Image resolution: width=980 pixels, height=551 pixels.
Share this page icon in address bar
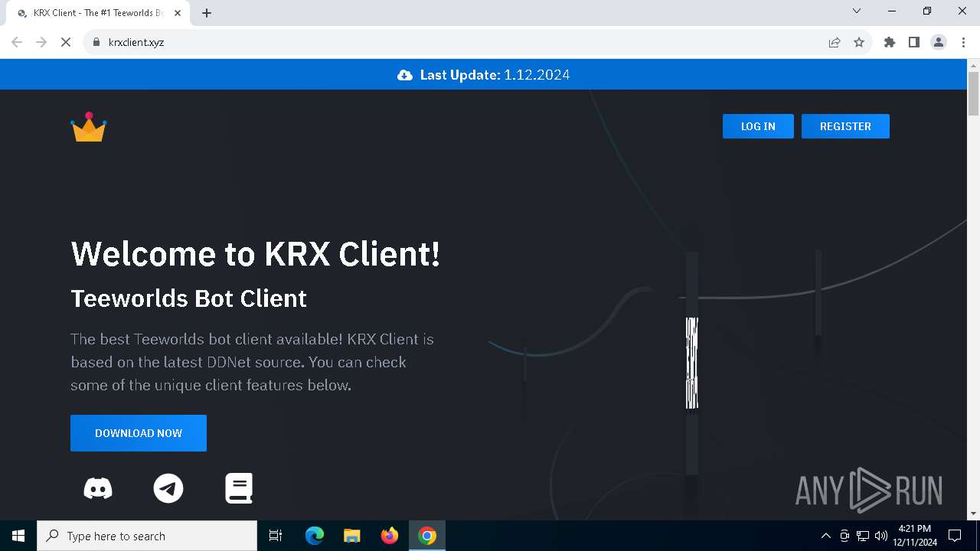point(835,42)
